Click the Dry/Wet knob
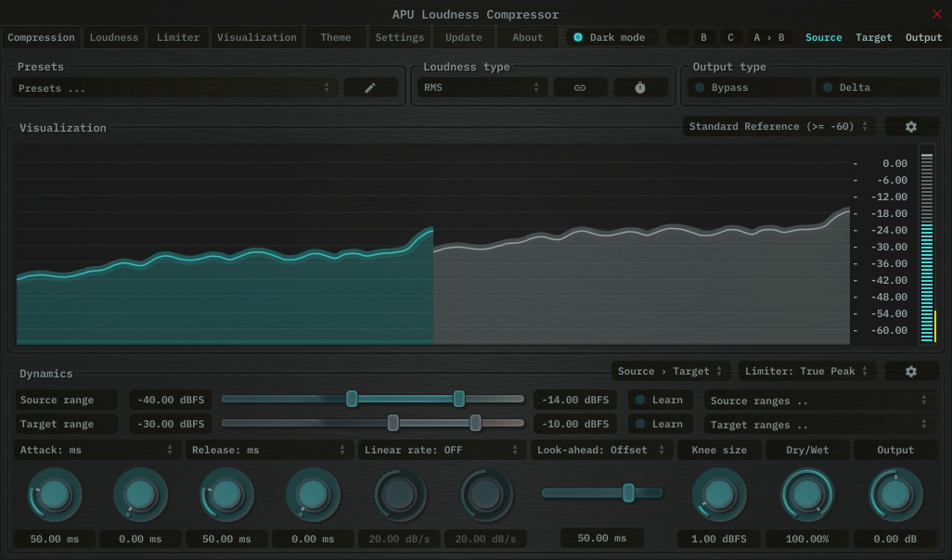 click(807, 495)
